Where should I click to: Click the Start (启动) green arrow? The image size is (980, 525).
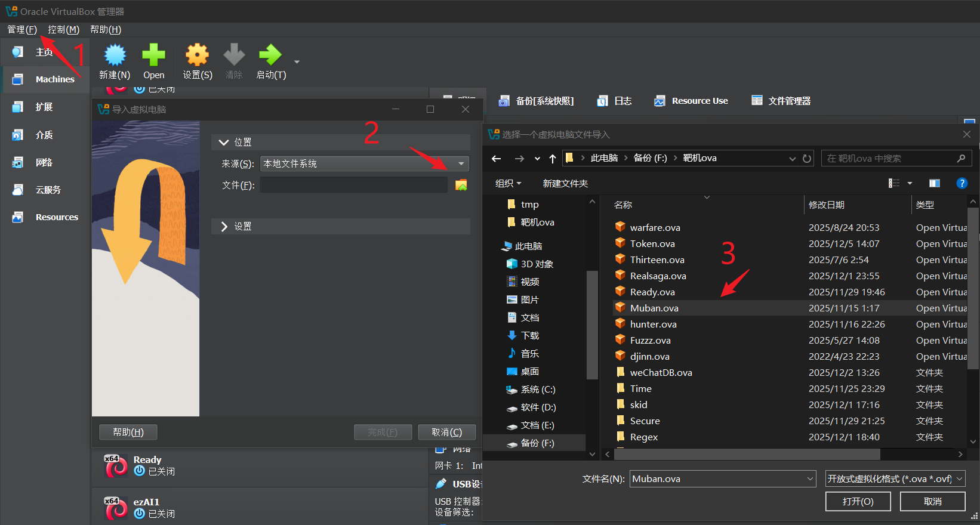click(270, 55)
